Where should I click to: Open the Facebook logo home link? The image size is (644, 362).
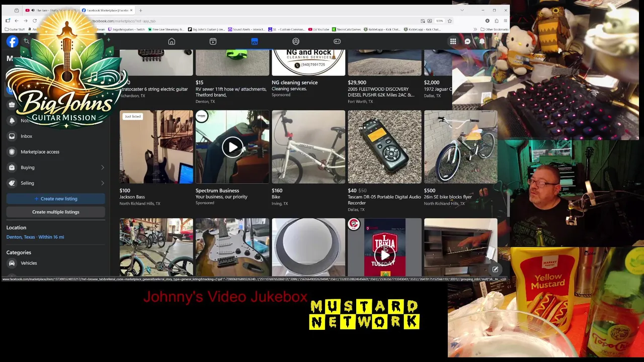(12, 42)
